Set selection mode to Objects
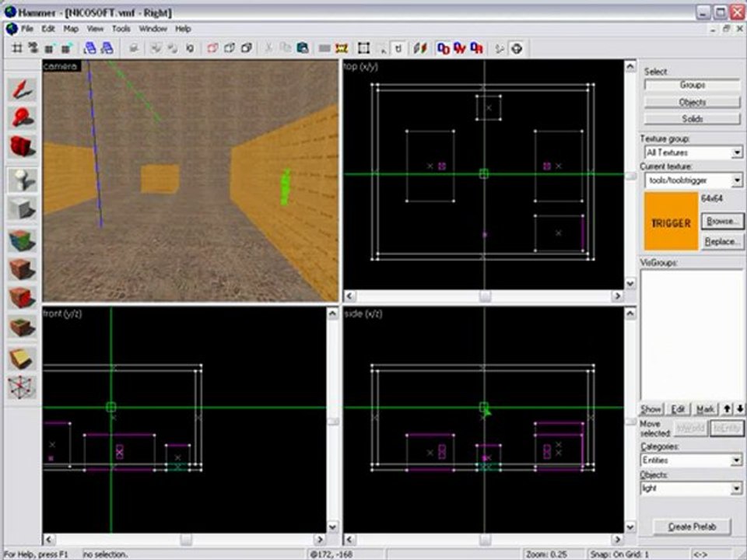This screenshot has width=747, height=560. coord(692,102)
